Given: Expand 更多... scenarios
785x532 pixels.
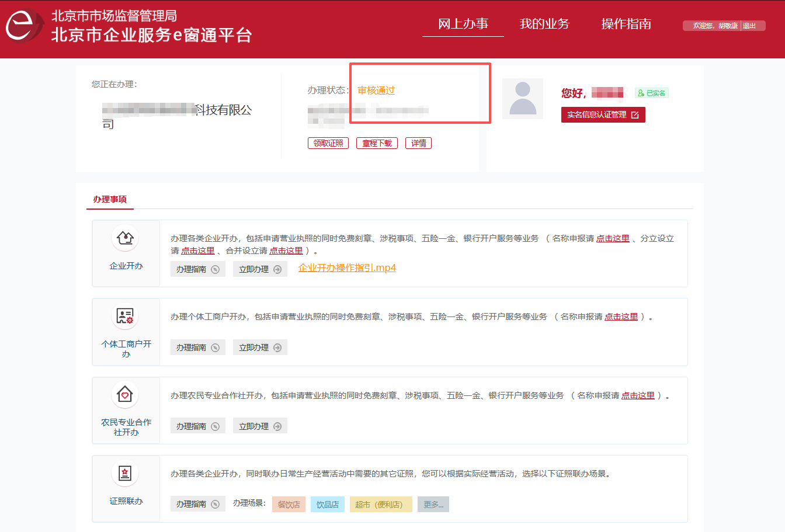Looking at the screenshot, I should [433, 505].
